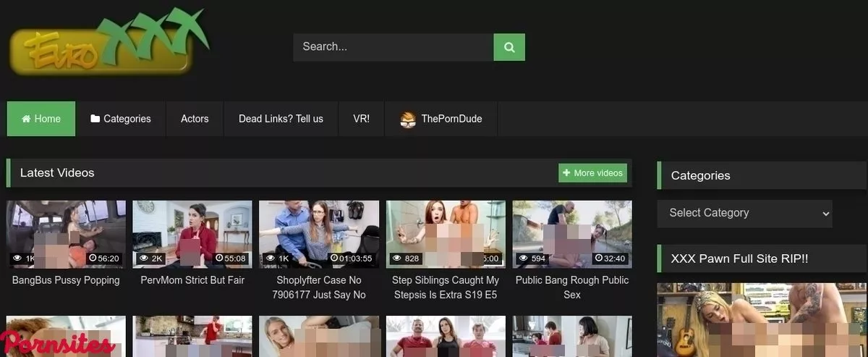The width and height of the screenshot is (868, 357).
Task: Click the Latest Videos section heading
Action: (x=57, y=173)
